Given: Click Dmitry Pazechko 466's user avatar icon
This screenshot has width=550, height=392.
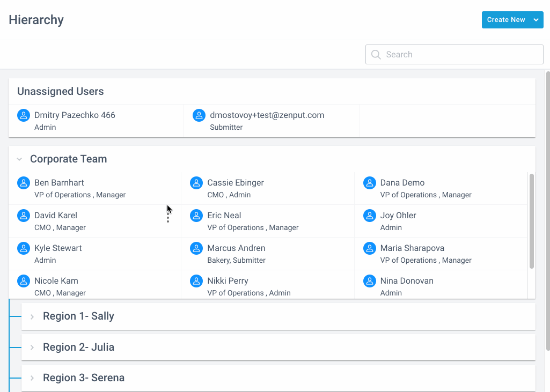Looking at the screenshot, I should click(23, 115).
